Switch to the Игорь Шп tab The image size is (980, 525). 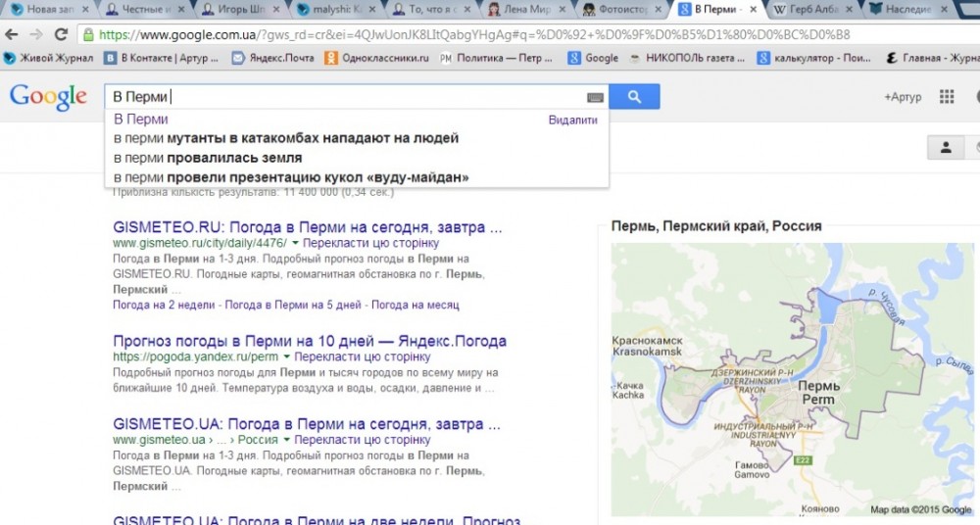(x=241, y=10)
